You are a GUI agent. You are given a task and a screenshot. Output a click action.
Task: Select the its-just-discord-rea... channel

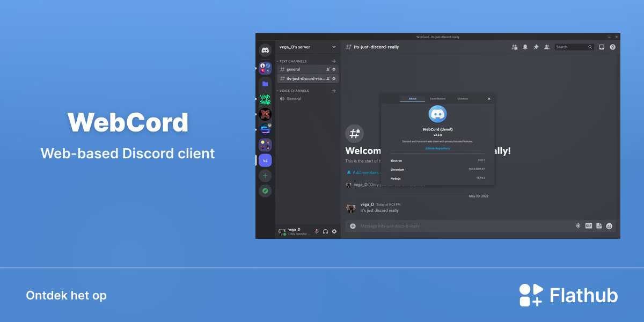308,78
